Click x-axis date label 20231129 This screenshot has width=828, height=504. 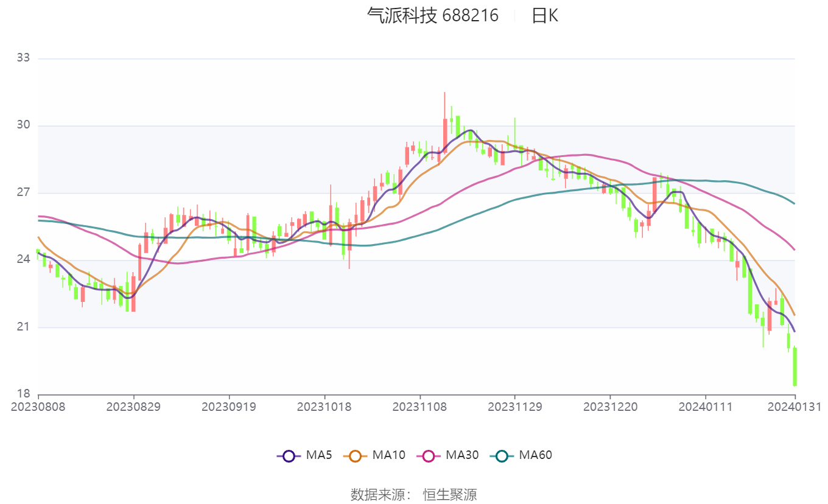click(515, 406)
